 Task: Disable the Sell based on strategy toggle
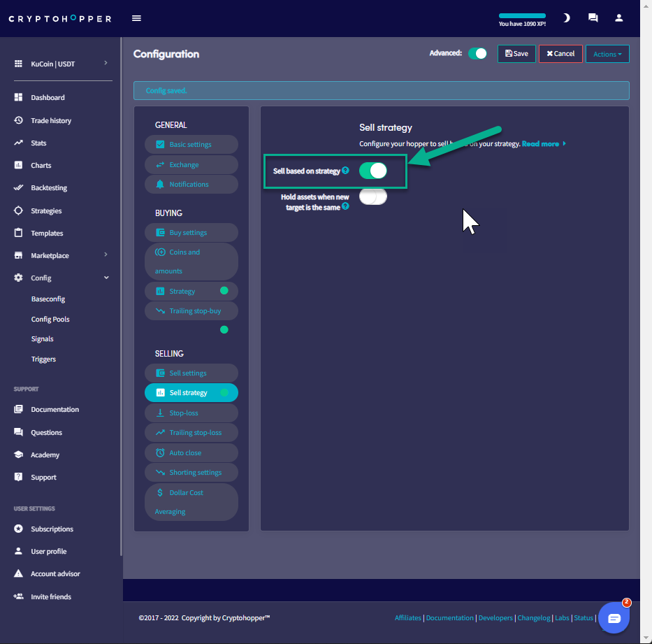tap(372, 171)
